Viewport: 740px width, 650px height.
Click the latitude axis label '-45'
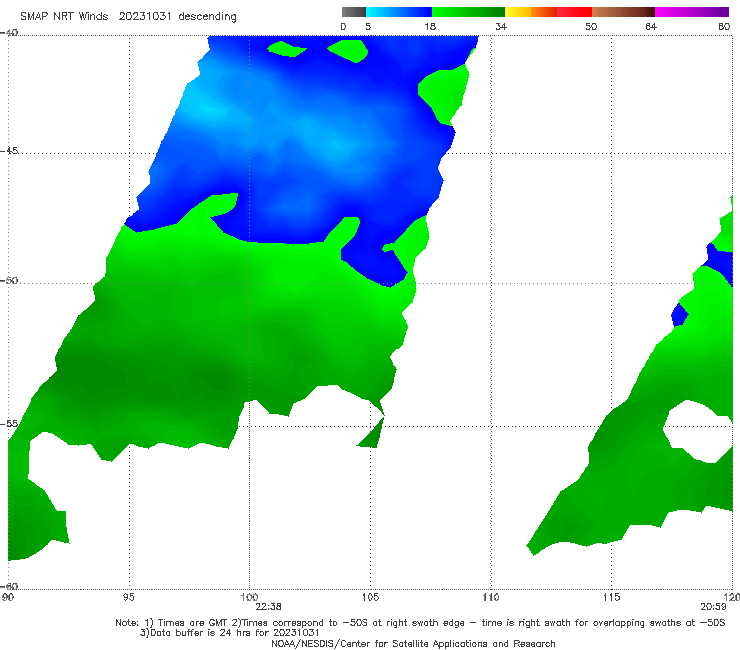click(9, 151)
